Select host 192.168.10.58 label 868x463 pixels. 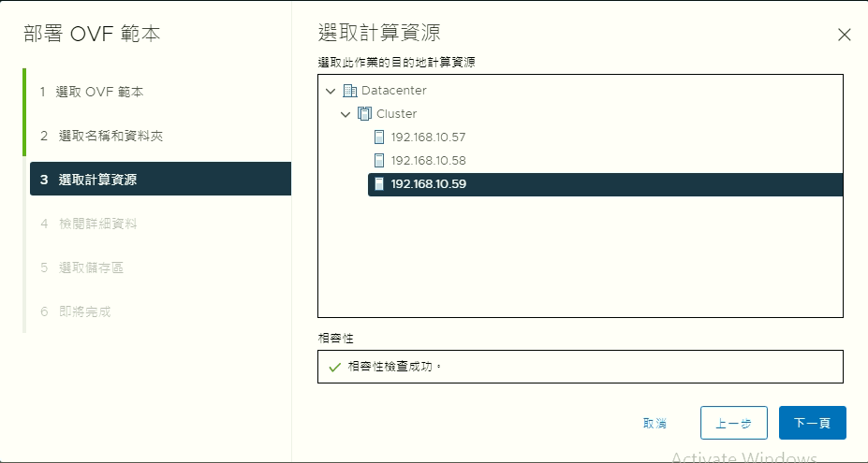click(428, 161)
